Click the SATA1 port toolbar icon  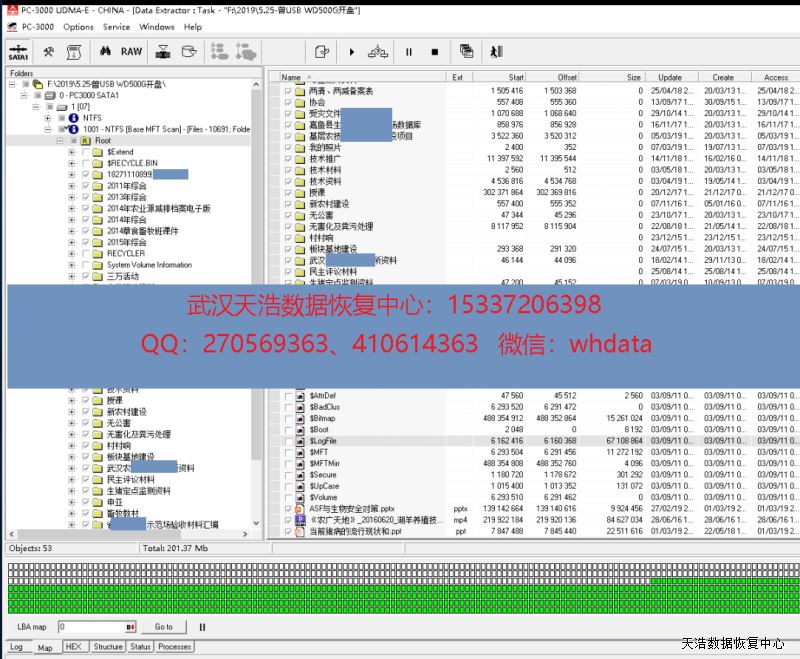18,52
